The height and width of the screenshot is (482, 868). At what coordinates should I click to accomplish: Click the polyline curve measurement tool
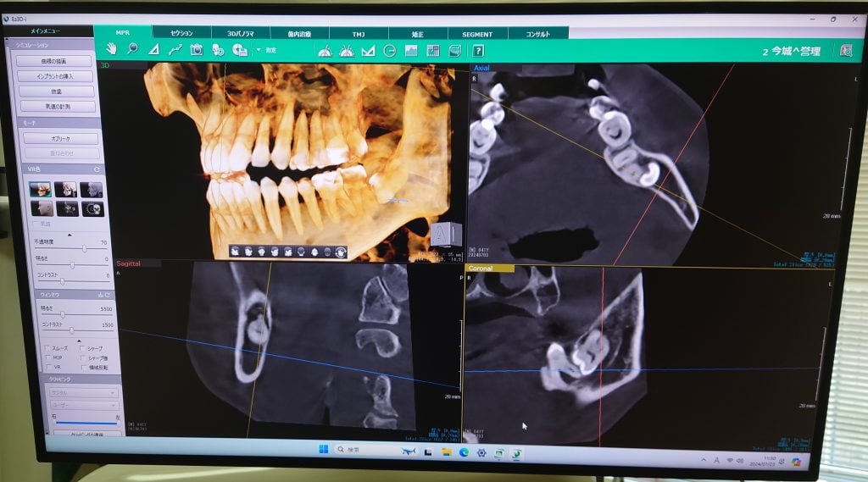[175, 50]
